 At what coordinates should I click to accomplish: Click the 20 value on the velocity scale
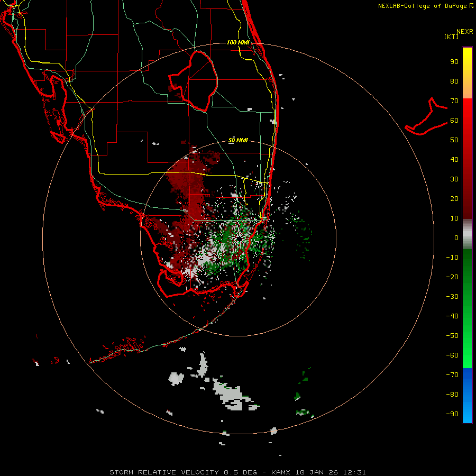[x=454, y=199]
